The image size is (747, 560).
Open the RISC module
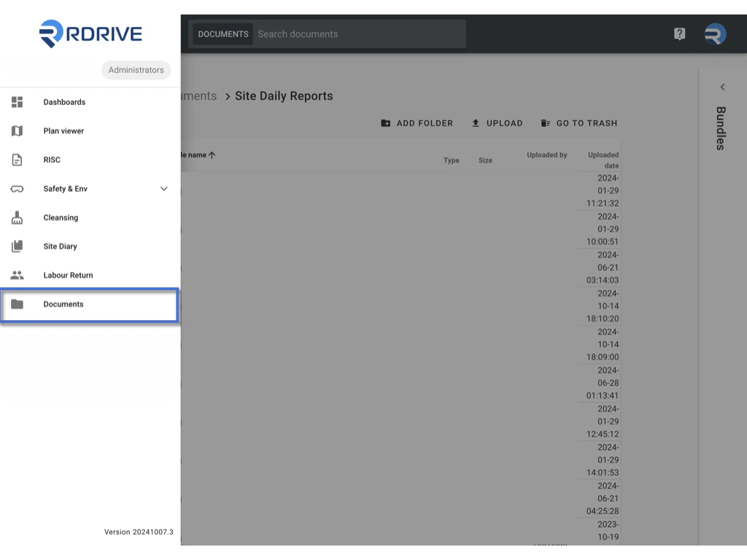coord(51,160)
